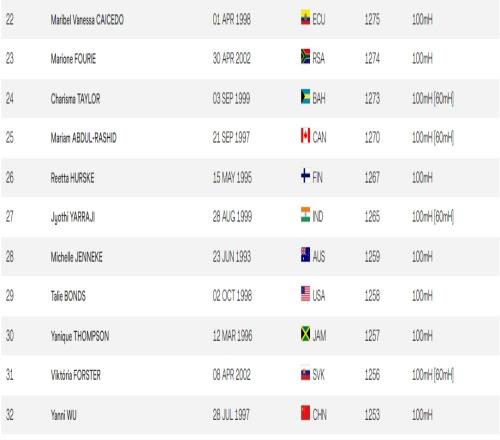The height and width of the screenshot is (440, 500).
Task: Click the Bahamas flag icon
Action: click(x=305, y=96)
